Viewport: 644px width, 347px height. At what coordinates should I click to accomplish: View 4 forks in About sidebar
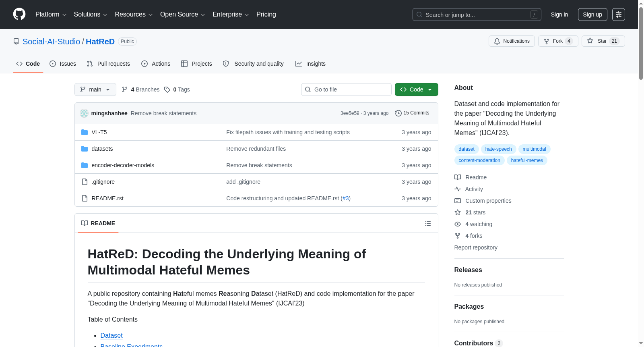469,236
